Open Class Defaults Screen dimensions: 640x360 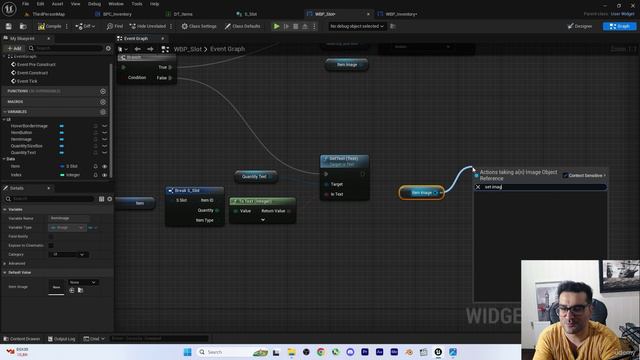(x=242, y=26)
